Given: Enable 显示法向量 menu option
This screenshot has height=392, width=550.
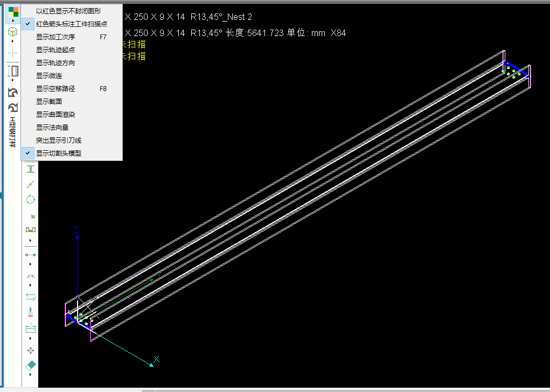Looking at the screenshot, I should pyautogui.click(x=72, y=127).
